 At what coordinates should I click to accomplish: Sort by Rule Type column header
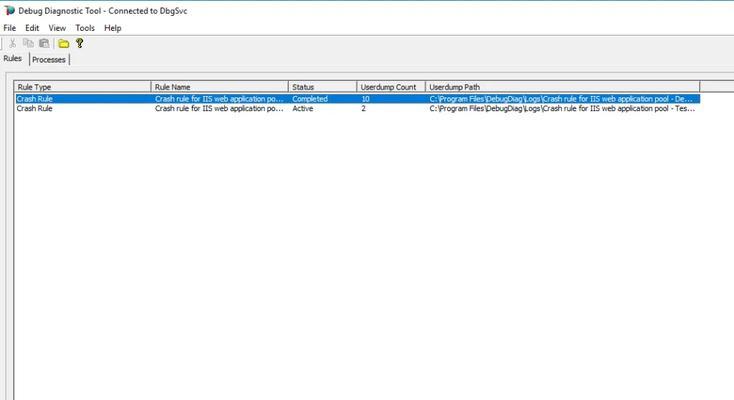(82, 87)
